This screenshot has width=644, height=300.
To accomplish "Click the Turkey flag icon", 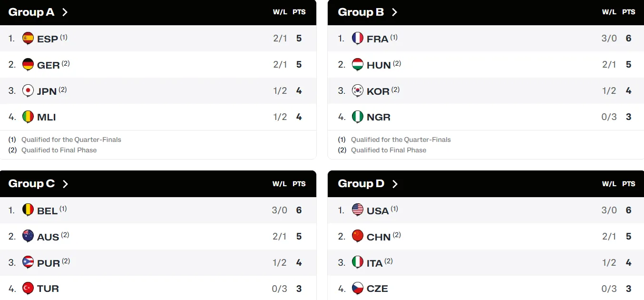I will (28, 289).
